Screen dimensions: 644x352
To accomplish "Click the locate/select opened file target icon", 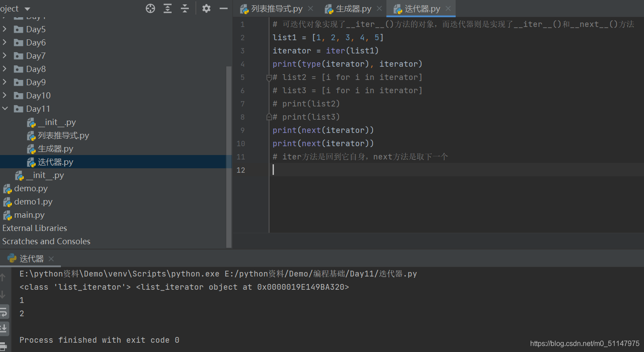I will tap(150, 8).
